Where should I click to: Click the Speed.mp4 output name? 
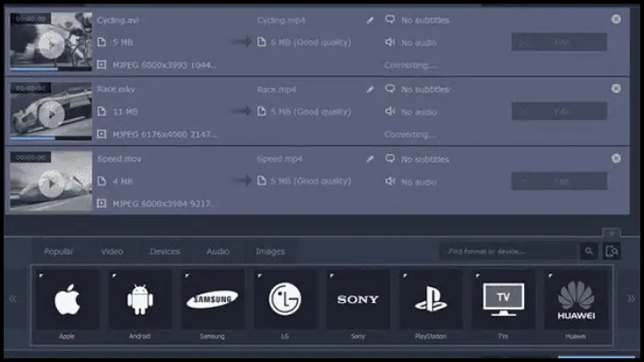tap(280, 159)
